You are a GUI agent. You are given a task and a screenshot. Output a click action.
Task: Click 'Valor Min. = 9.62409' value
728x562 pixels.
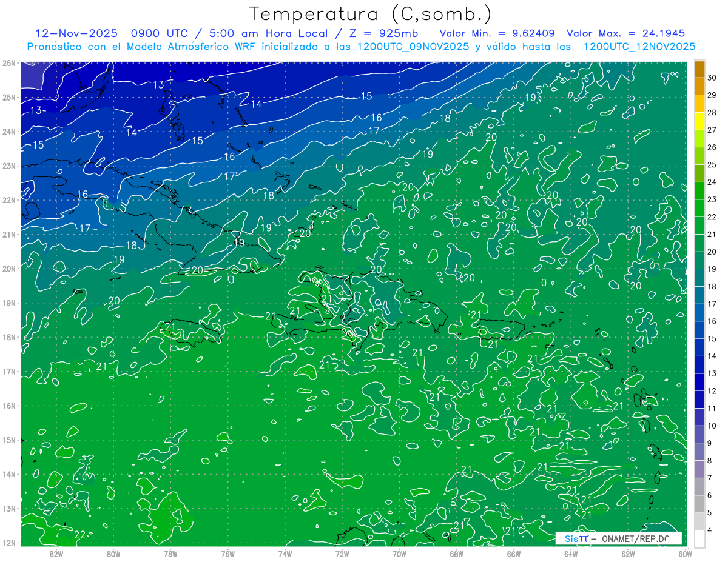click(498, 33)
